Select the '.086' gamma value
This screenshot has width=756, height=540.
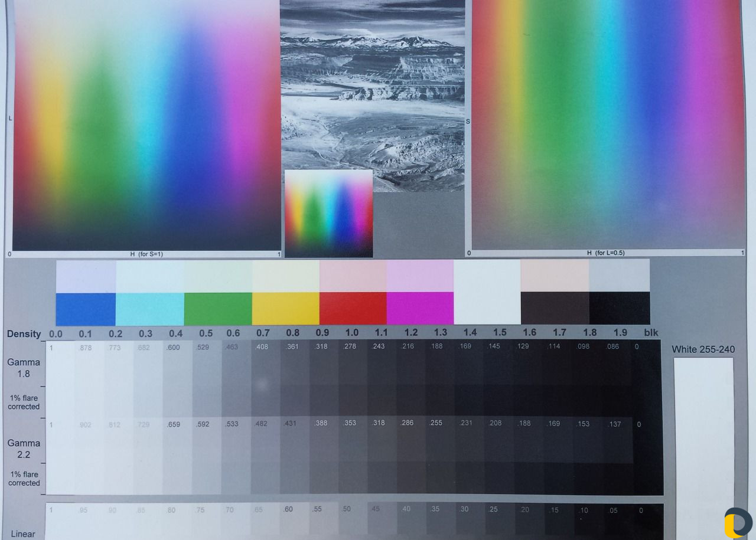[613, 346]
